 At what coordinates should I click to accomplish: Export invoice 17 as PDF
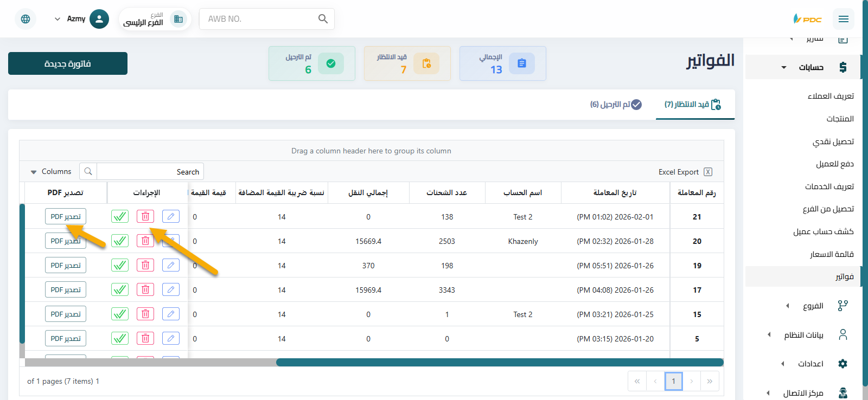click(x=66, y=289)
